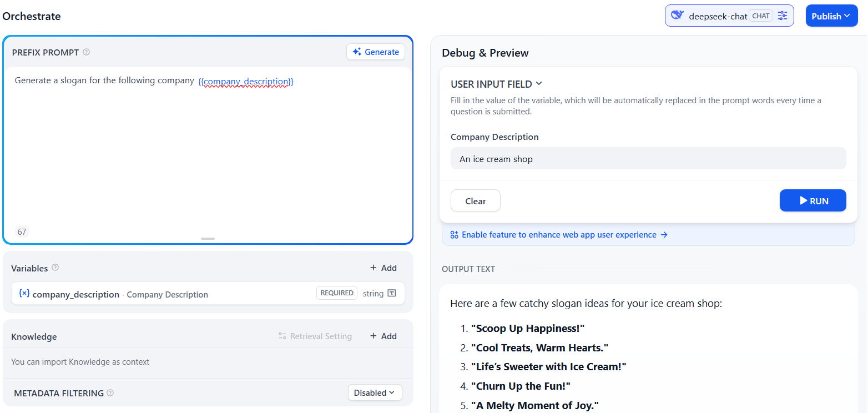Click the CHAT mode badge
Viewport: 868px width, 413px height.
pyautogui.click(x=761, y=16)
